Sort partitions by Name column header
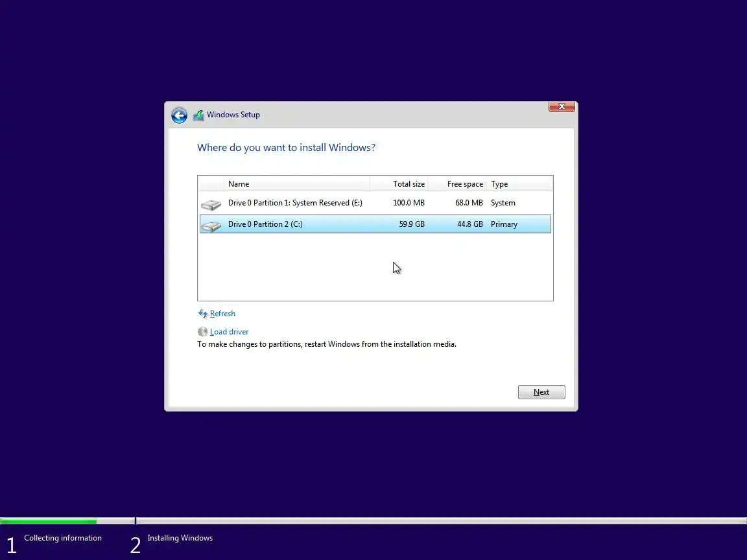 click(296, 184)
